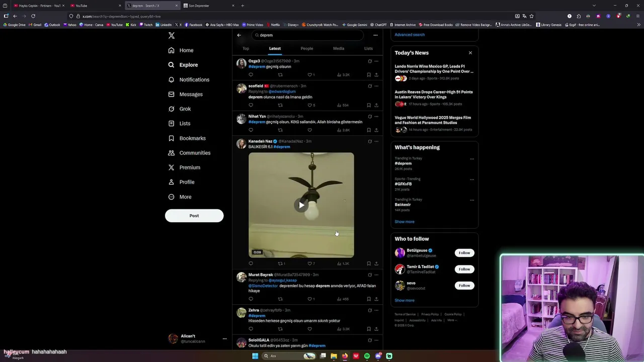The image size is (644, 362).
Task: Open File Explorer from the taskbar
Action: point(334,356)
